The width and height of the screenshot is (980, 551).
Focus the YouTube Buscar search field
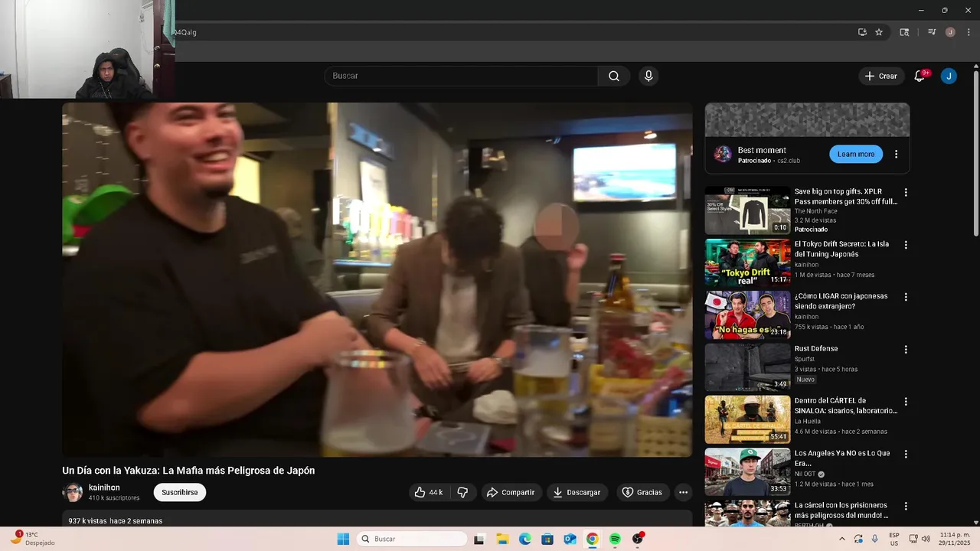(x=461, y=76)
